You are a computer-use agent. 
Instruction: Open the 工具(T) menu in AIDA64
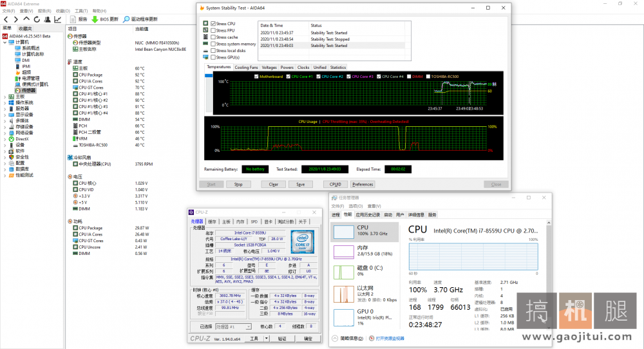(x=81, y=11)
